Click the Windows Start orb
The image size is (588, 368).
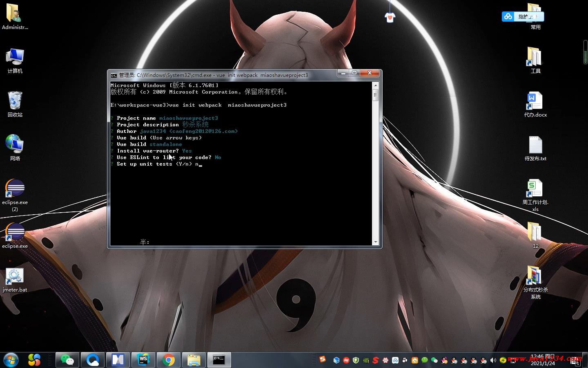click(x=11, y=360)
